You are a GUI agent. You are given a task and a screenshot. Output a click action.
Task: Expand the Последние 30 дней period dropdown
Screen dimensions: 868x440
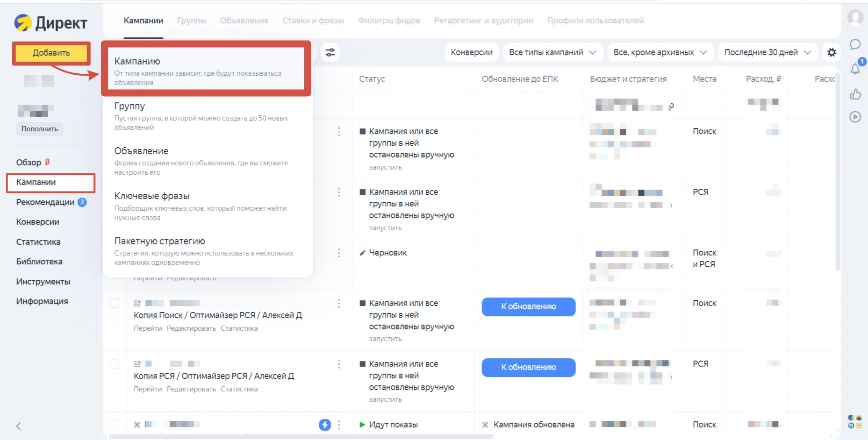[768, 52]
